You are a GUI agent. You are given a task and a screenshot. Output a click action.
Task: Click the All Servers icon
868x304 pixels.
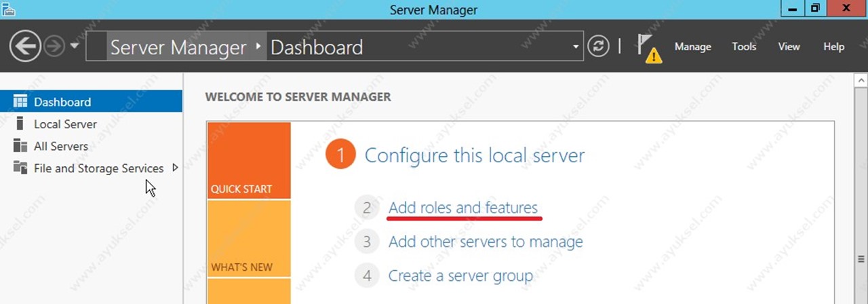pos(20,146)
